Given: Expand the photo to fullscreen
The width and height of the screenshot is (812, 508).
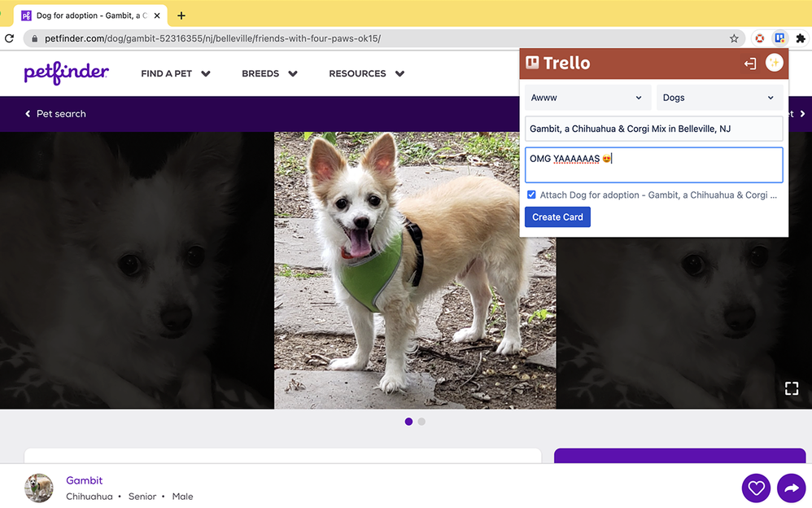Looking at the screenshot, I should click(791, 388).
